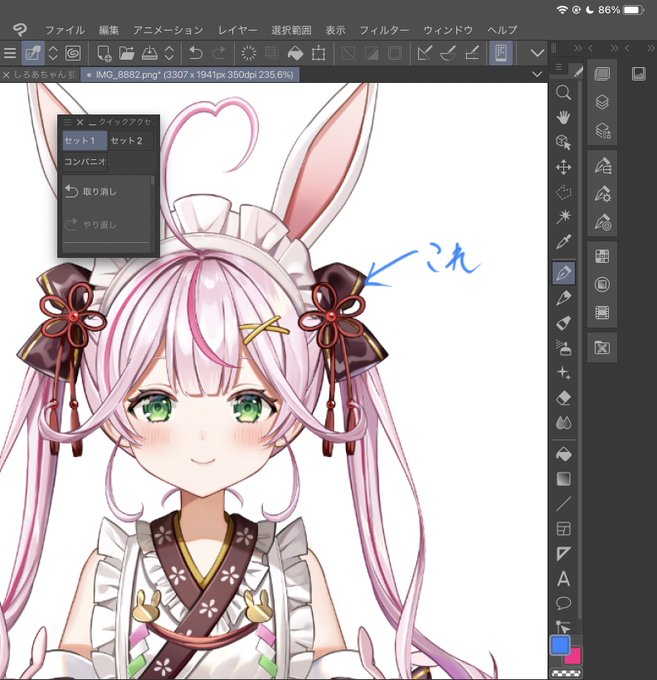
Task: Open the フィルター menu
Action: (x=384, y=30)
